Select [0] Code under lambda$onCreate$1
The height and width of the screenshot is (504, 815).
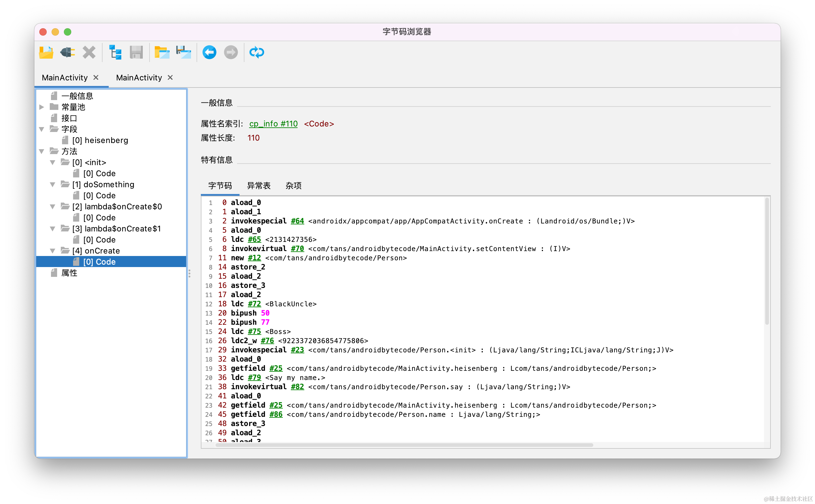[99, 240]
